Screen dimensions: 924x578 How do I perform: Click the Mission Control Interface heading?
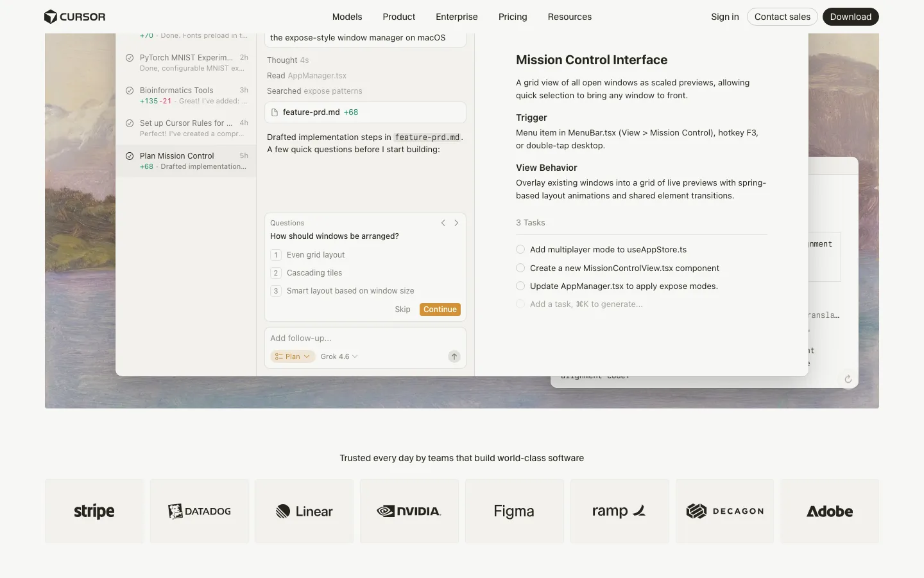592,60
